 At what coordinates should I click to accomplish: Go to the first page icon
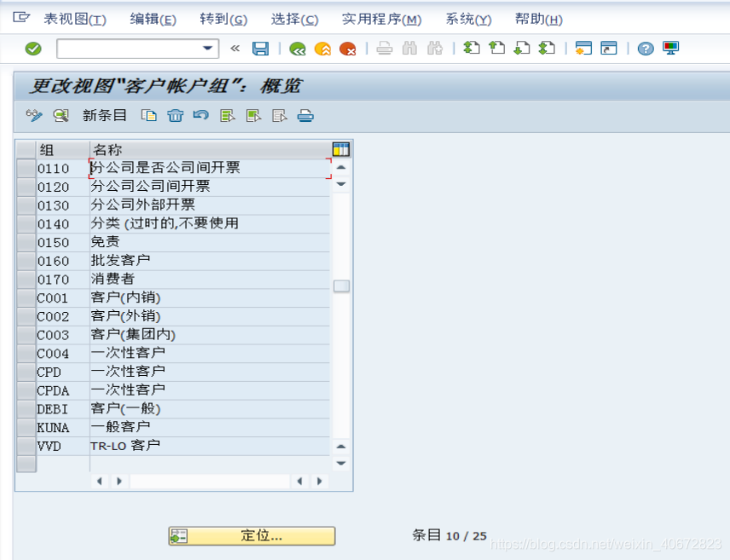tap(472, 48)
